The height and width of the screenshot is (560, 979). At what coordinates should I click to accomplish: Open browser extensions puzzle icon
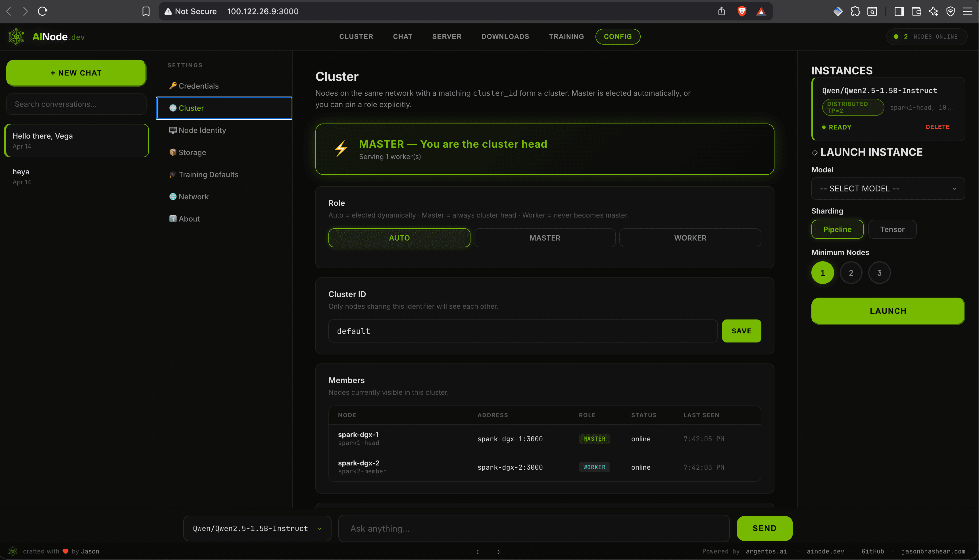(x=855, y=11)
